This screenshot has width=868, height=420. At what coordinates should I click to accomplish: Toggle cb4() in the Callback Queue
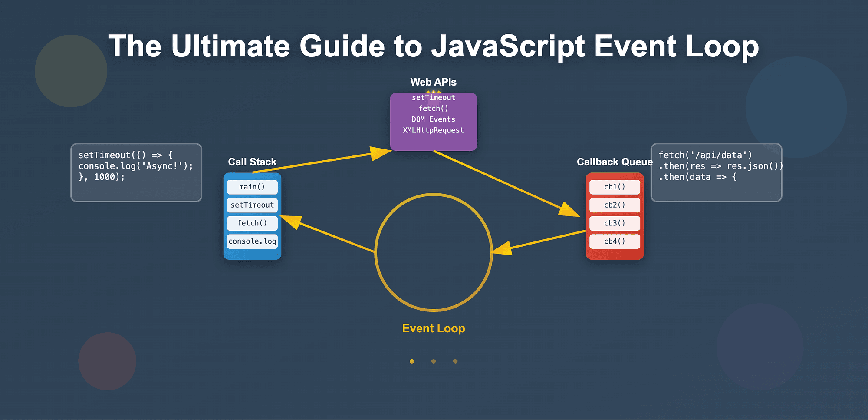click(x=615, y=241)
